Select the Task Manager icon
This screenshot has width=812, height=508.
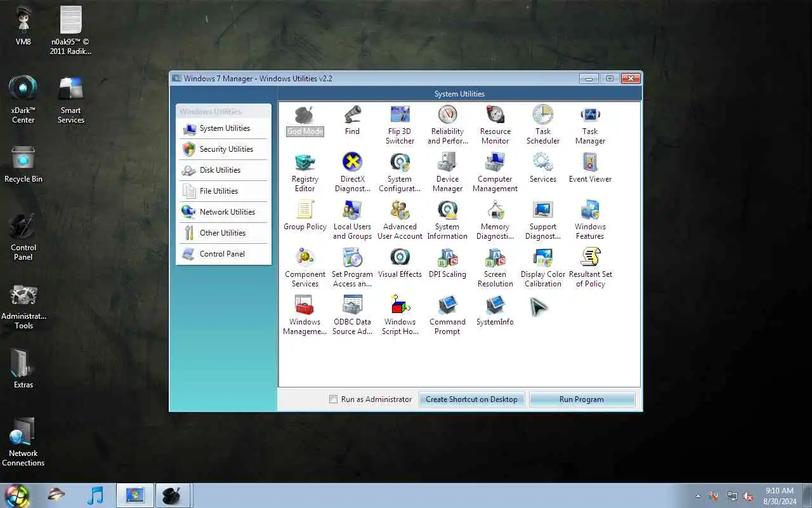point(590,115)
